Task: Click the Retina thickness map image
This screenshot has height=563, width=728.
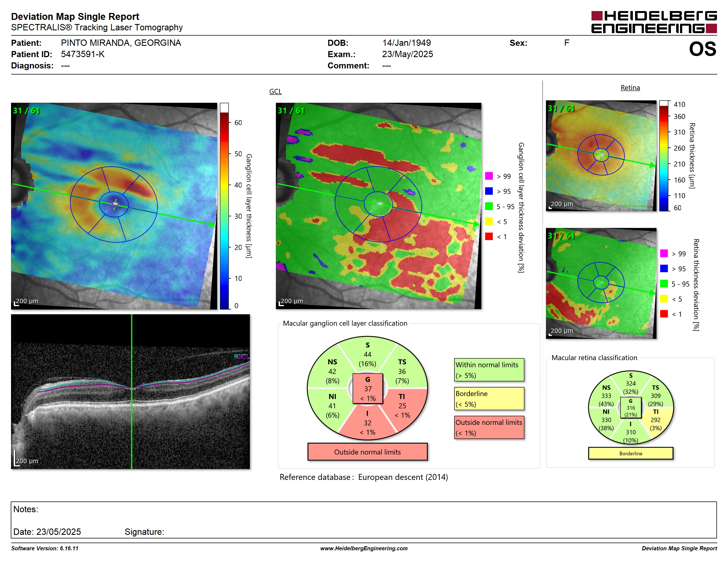Action: (x=601, y=156)
